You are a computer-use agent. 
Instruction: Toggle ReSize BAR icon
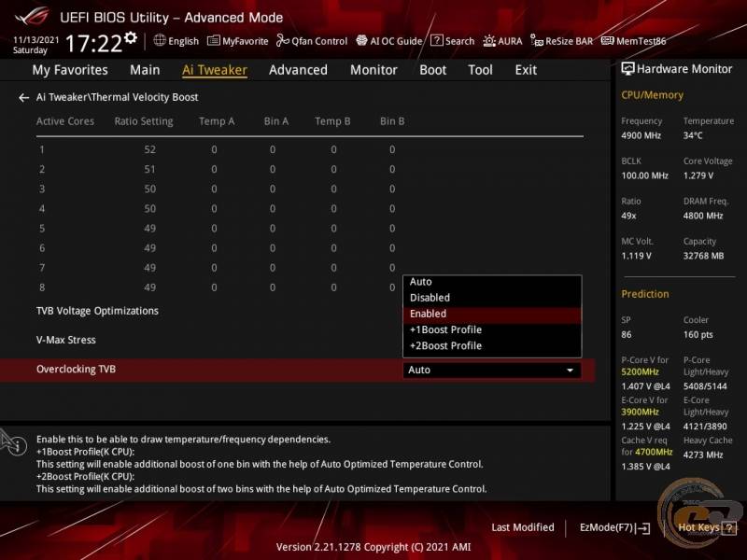(x=537, y=41)
